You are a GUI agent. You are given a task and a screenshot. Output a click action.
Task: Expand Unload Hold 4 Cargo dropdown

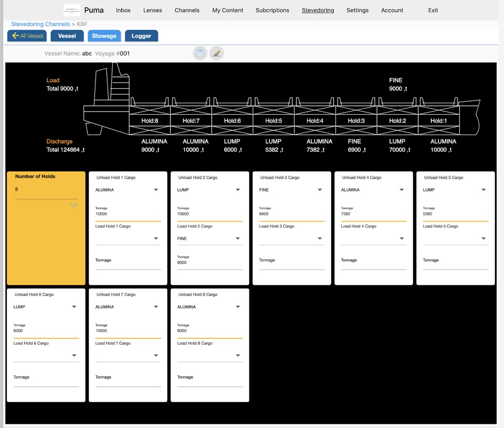[374, 190]
